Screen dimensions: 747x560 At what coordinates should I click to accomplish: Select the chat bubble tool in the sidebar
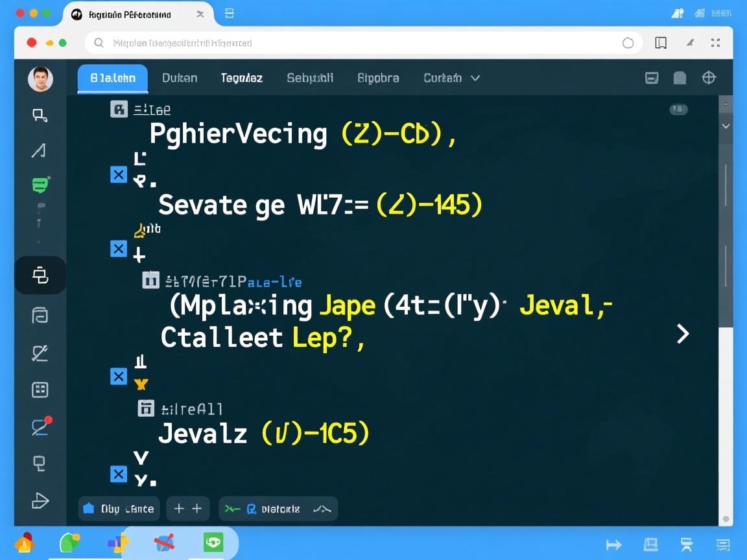point(40,185)
